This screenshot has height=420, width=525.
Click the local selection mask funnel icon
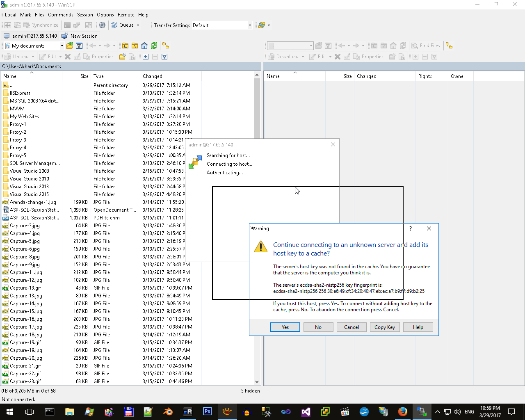coord(164,57)
